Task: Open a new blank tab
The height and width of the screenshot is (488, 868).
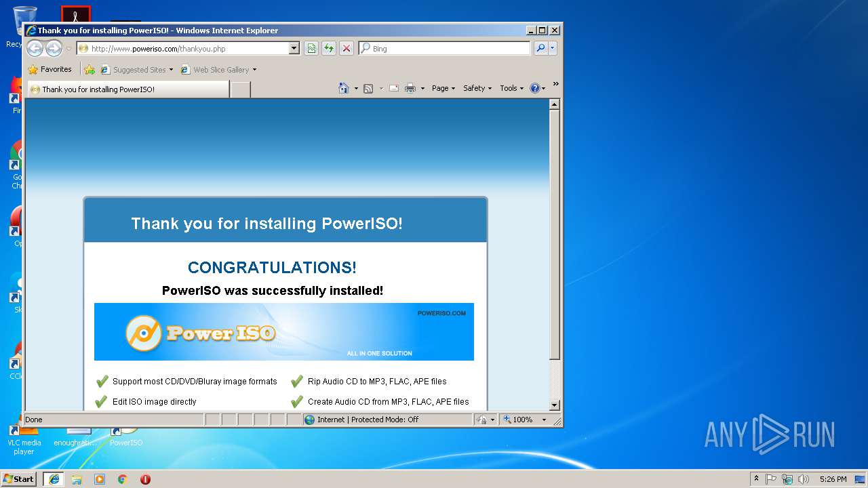Action: (x=240, y=89)
